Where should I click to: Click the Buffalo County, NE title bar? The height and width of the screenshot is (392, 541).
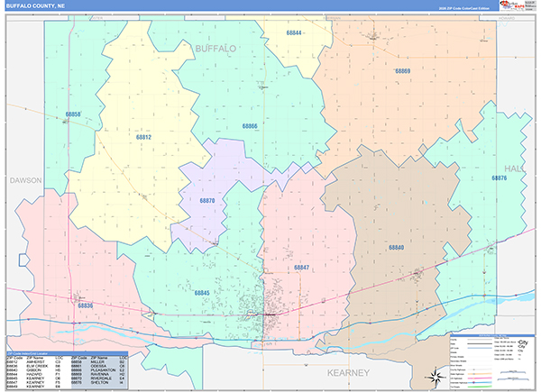click(252, 6)
